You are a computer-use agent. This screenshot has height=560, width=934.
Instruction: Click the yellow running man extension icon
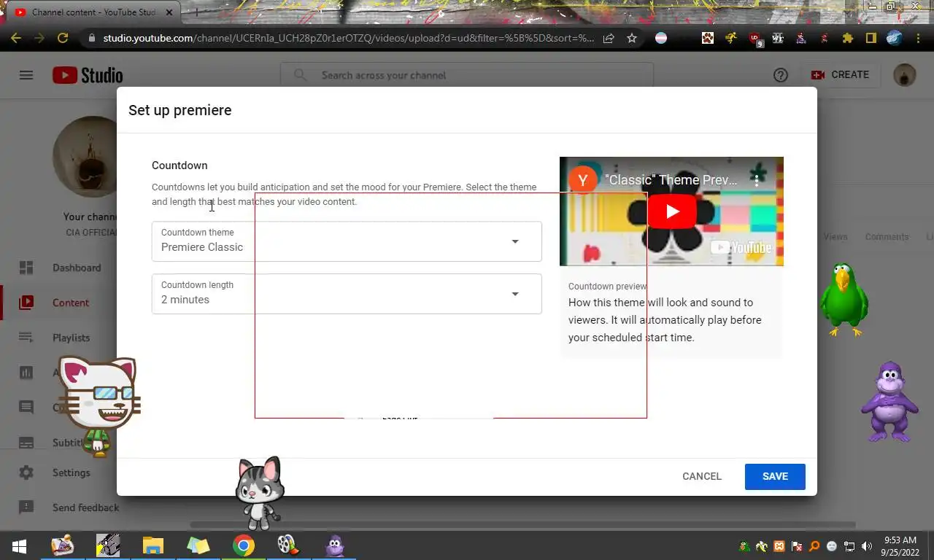[x=730, y=38]
